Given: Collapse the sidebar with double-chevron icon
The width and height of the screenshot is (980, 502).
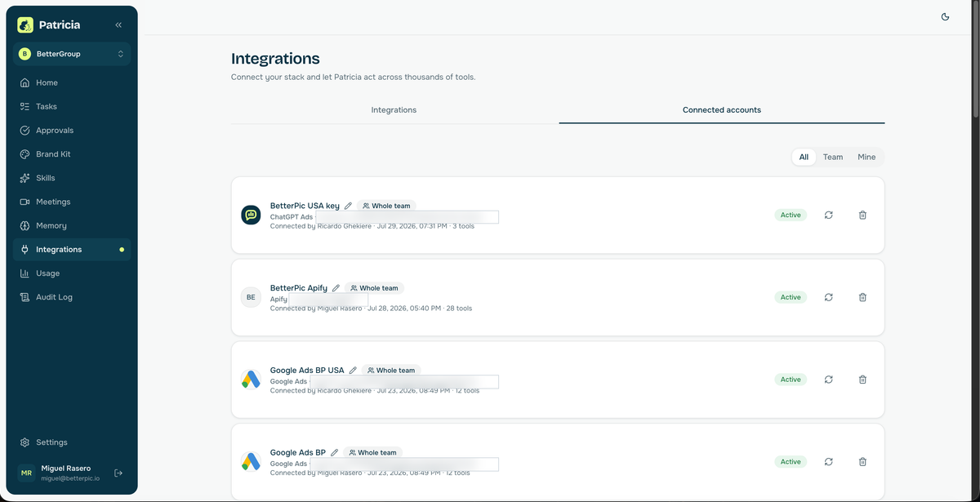Looking at the screenshot, I should coord(118,25).
